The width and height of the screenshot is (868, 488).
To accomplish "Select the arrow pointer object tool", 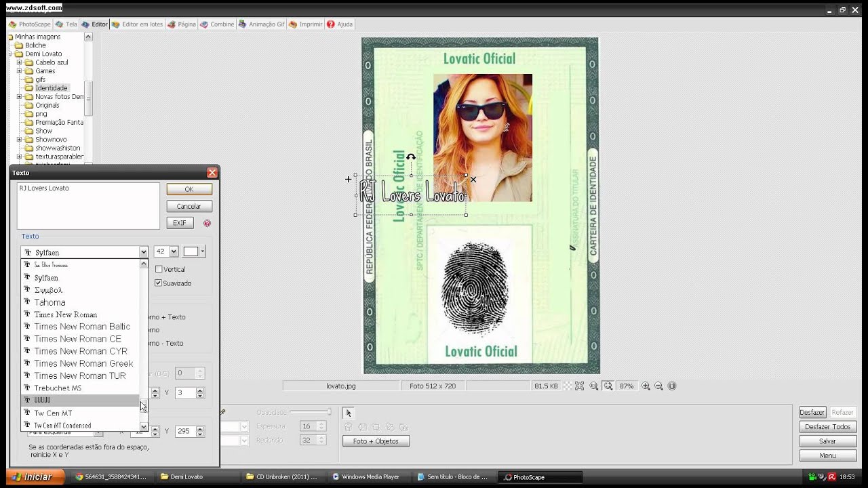I will (x=349, y=413).
